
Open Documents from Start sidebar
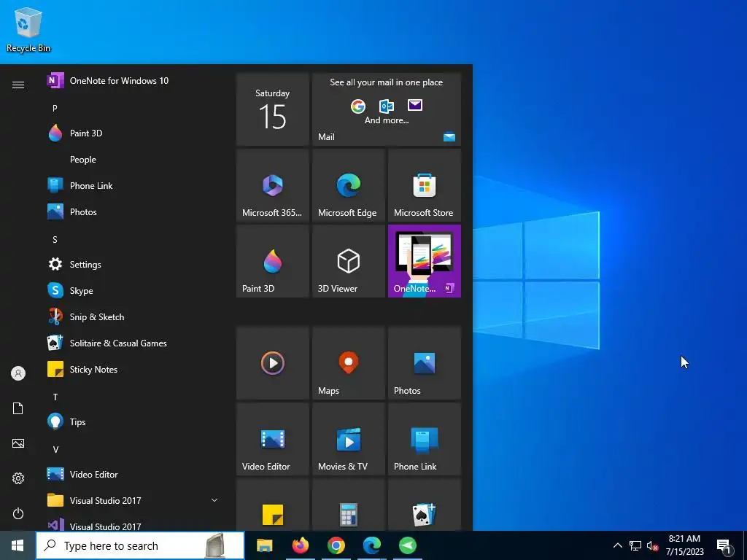(x=18, y=408)
